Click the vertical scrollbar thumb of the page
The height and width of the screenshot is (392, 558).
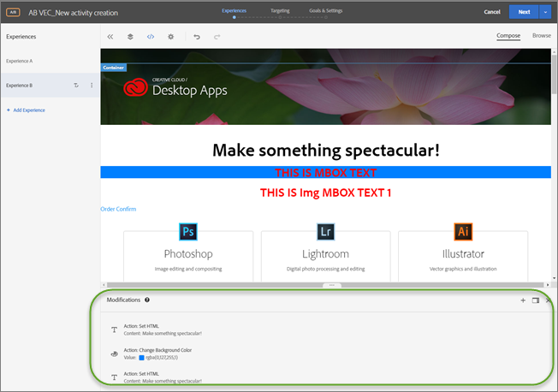click(554, 74)
